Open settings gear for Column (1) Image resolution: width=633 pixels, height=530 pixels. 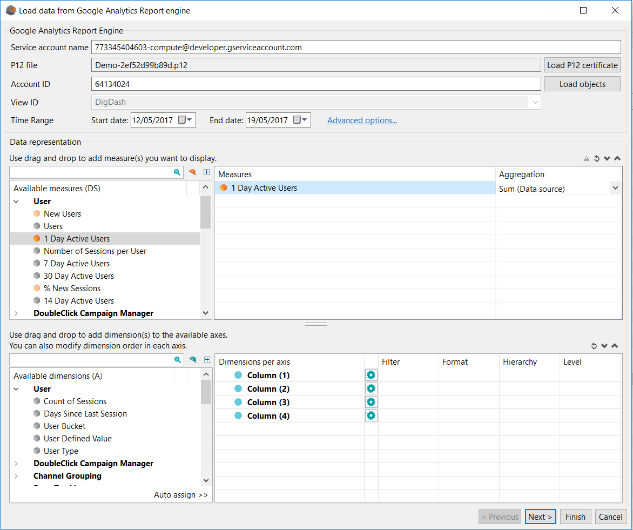tap(371, 375)
